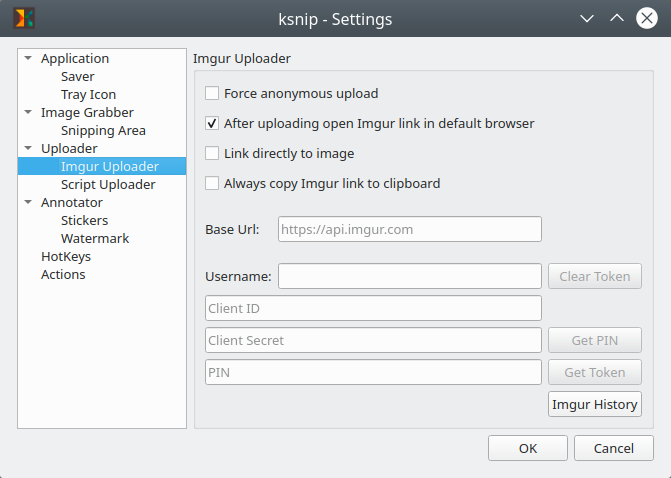Minimize the Settings window
The image size is (671, 478).
point(587,18)
